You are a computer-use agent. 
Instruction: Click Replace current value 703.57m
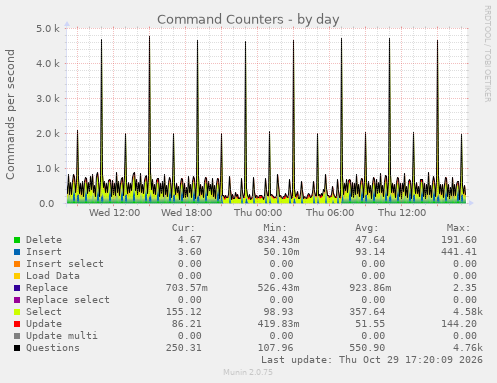(187, 288)
